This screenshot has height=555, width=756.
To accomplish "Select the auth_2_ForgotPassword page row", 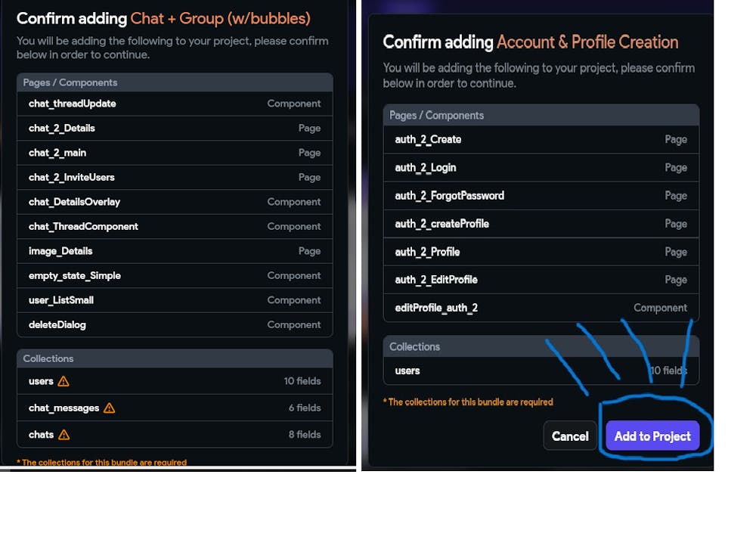I will coord(541,196).
